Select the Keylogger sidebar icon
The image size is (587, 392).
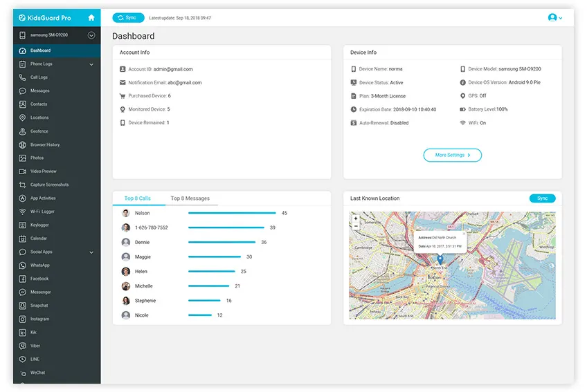pyautogui.click(x=23, y=225)
